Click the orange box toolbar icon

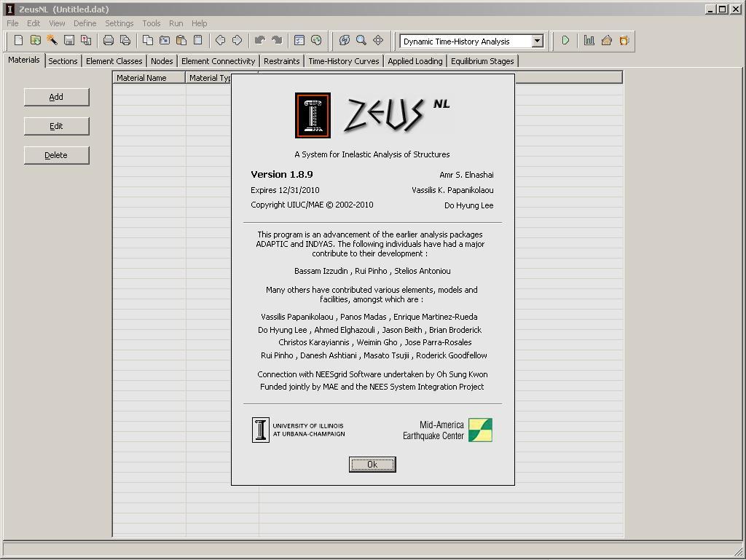624,40
